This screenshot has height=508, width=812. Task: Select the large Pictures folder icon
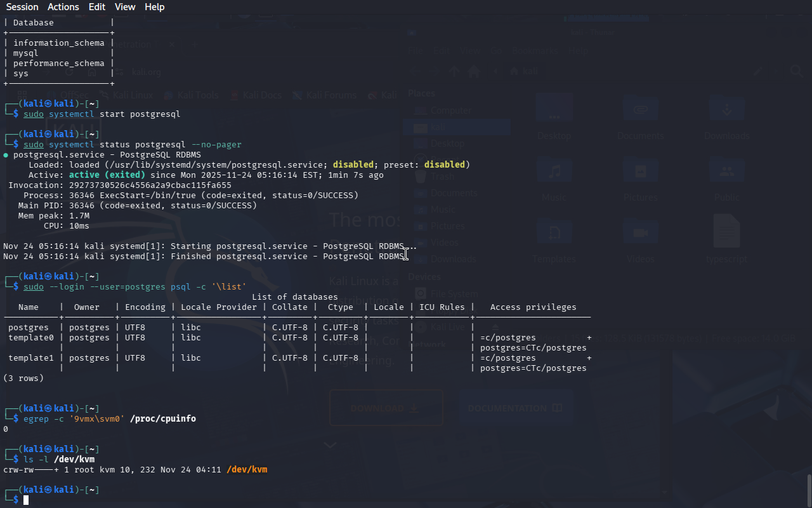pos(641,172)
